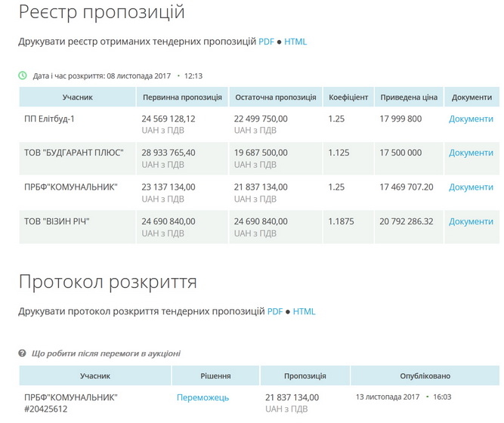Click the Приведена ціна column header
The image size is (504, 423).
click(409, 97)
